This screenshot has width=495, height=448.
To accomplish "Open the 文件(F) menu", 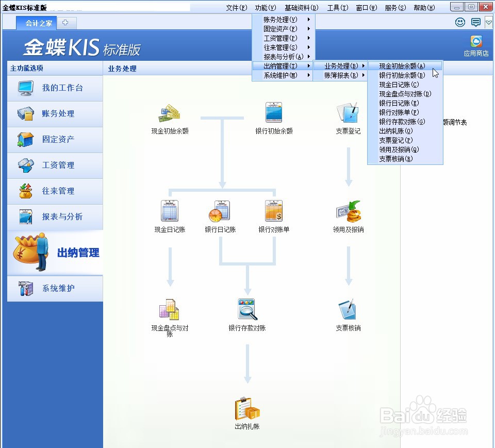I will [x=237, y=8].
